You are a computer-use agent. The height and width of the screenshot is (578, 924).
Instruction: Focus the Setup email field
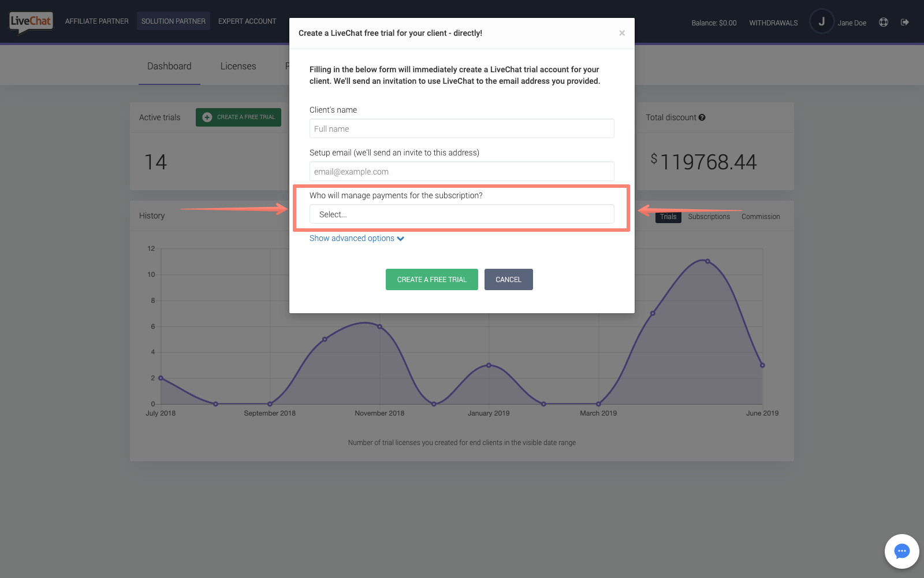[461, 171]
